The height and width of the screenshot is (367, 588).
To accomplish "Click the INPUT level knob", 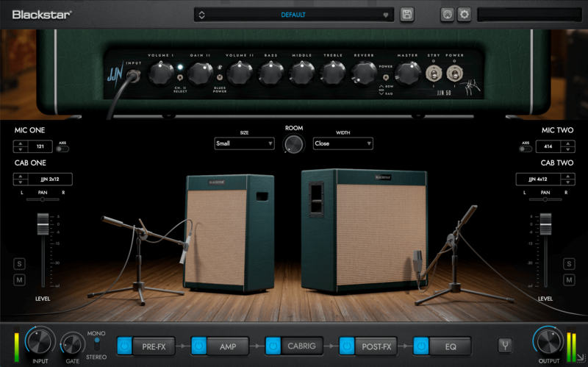I will [40, 342].
